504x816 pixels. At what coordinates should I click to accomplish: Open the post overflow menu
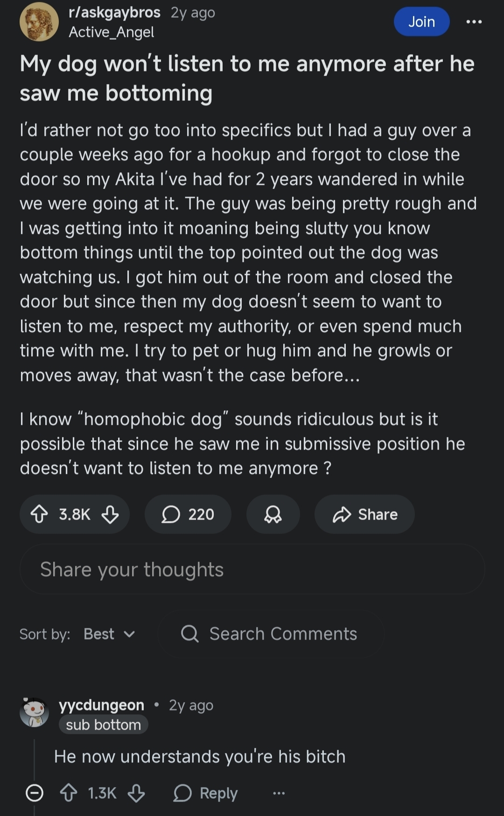474,22
